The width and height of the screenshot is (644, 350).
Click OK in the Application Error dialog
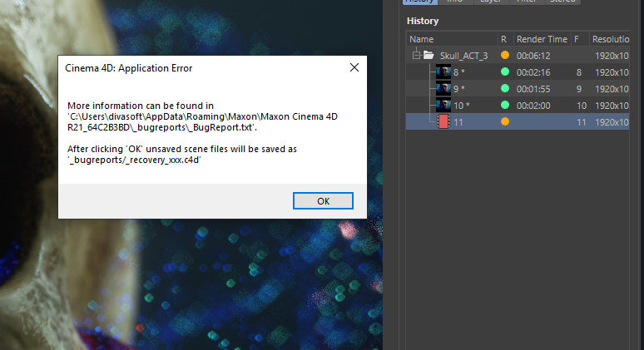tap(323, 200)
